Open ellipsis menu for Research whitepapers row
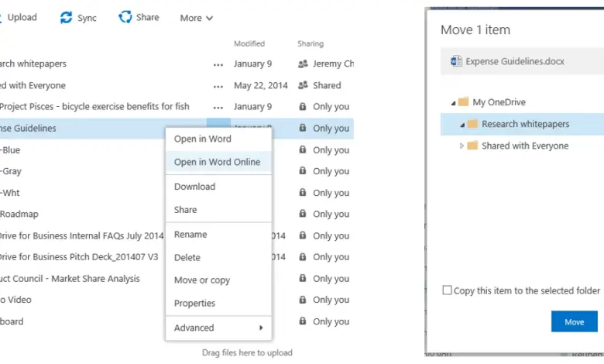604x364 pixels. click(x=218, y=64)
